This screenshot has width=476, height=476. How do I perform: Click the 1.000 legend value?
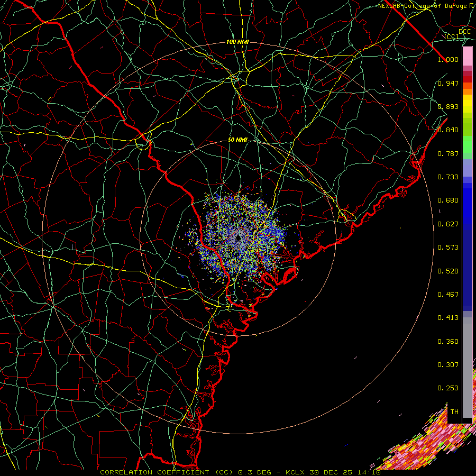pyautogui.click(x=448, y=59)
